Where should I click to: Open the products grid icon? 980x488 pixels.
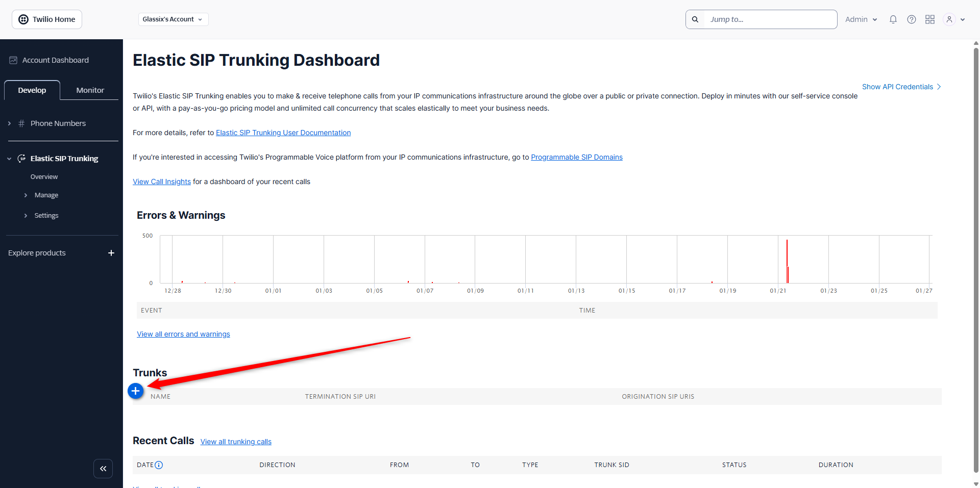tap(930, 19)
